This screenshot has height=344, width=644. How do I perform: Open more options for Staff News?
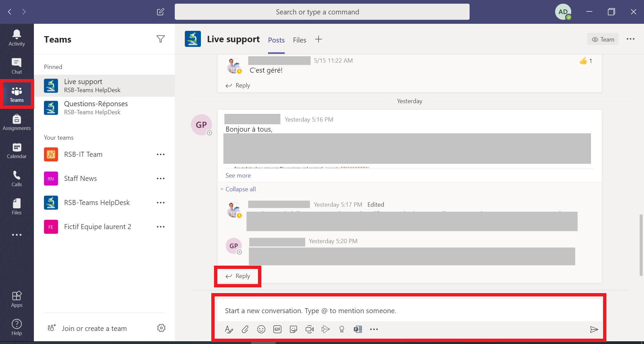(x=161, y=179)
